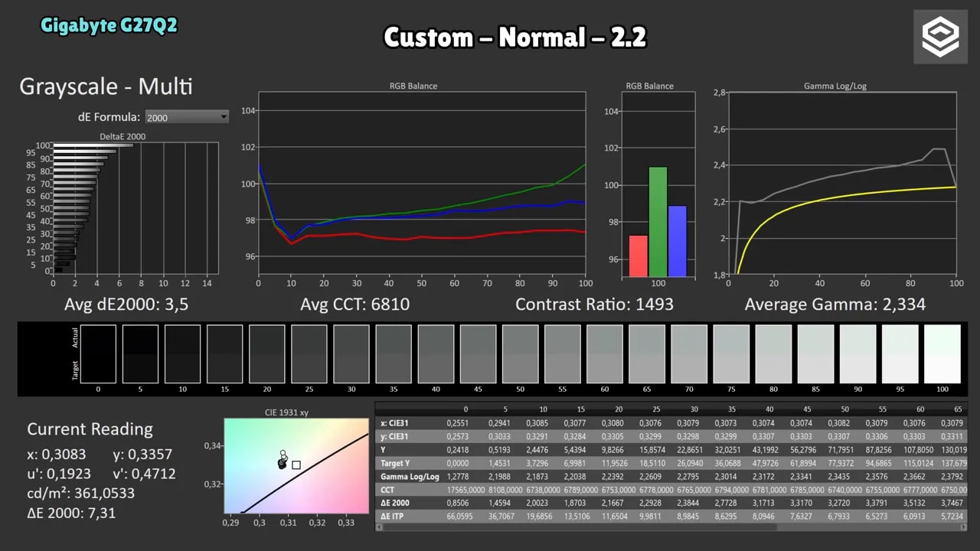Viewport: 980px width, 551px height.
Task: Select the grayscale swatch labeled 50
Action: pos(520,354)
